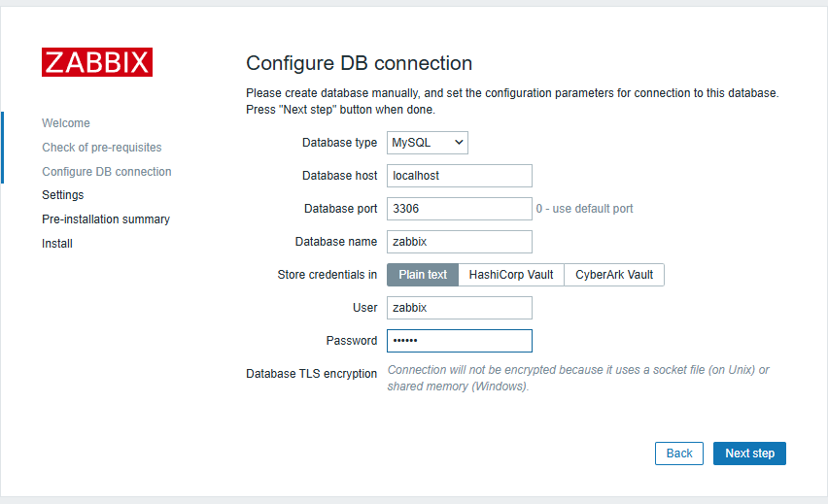The width and height of the screenshot is (828, 504).
Task: Click the Database TLS encryption label
Action: click(x=312, y=374)
